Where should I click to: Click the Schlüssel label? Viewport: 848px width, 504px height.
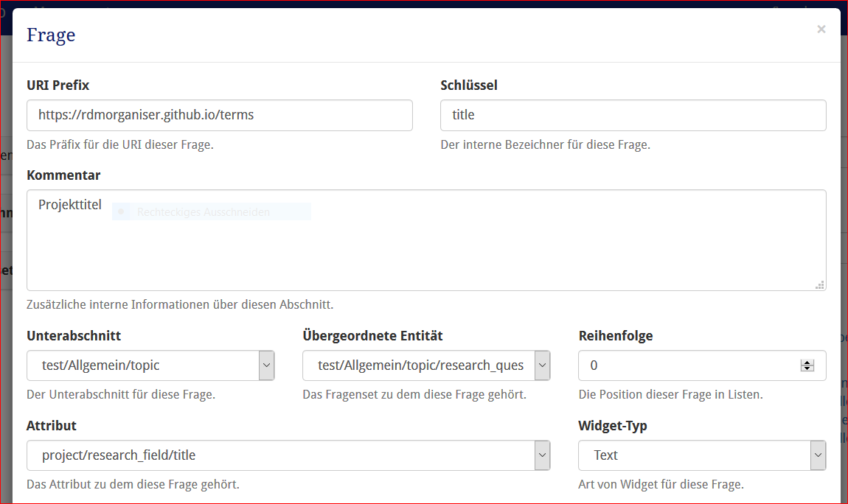tap(469, 85)
